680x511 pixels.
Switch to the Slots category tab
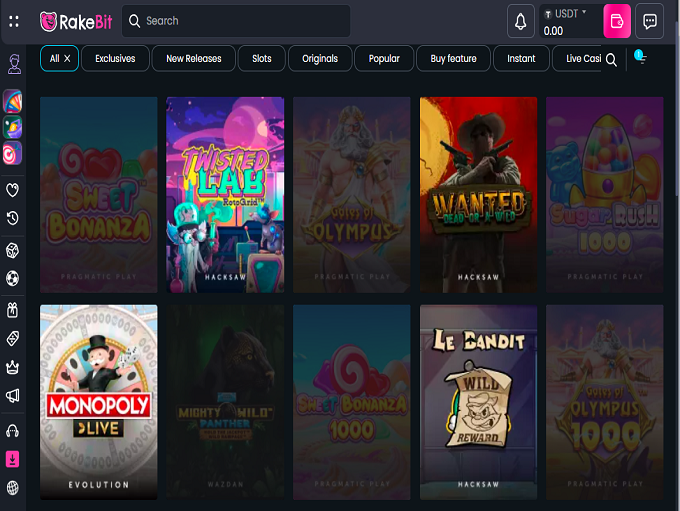(261, 59)
